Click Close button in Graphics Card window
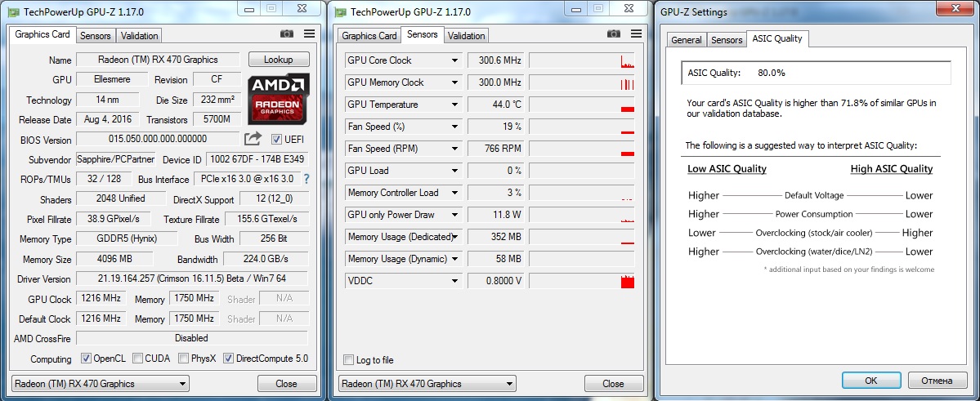 click(287, 384)
